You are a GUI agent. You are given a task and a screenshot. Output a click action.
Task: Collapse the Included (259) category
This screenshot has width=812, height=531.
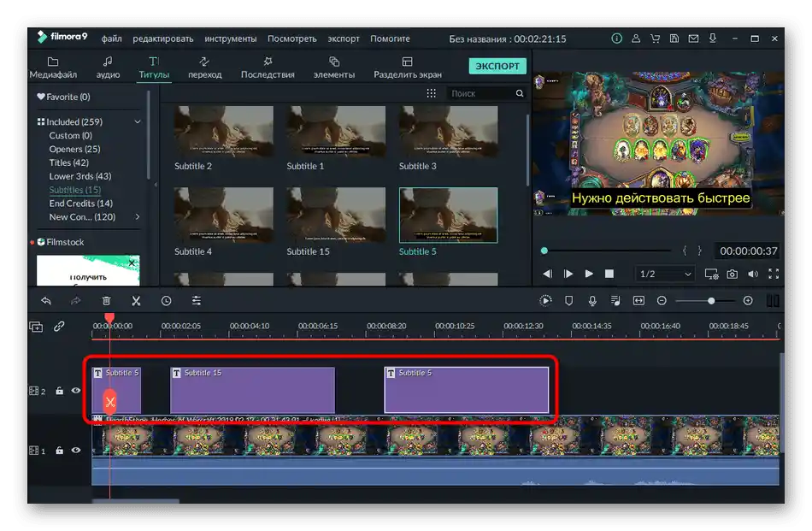click(x=138, y=122)
